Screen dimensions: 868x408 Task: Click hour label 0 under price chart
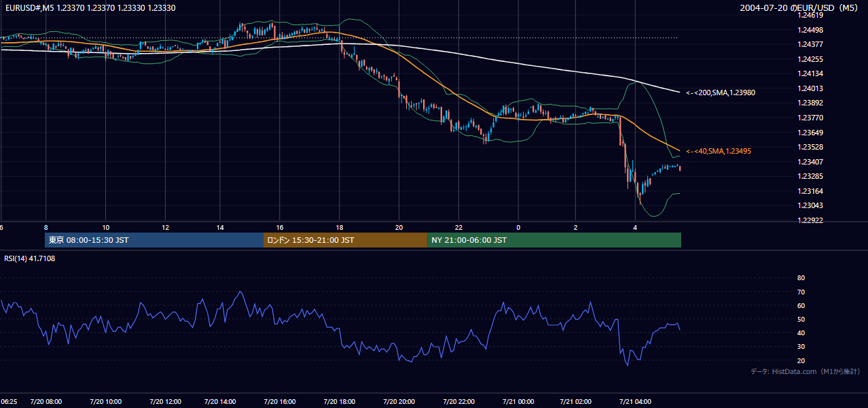point(518,227)
